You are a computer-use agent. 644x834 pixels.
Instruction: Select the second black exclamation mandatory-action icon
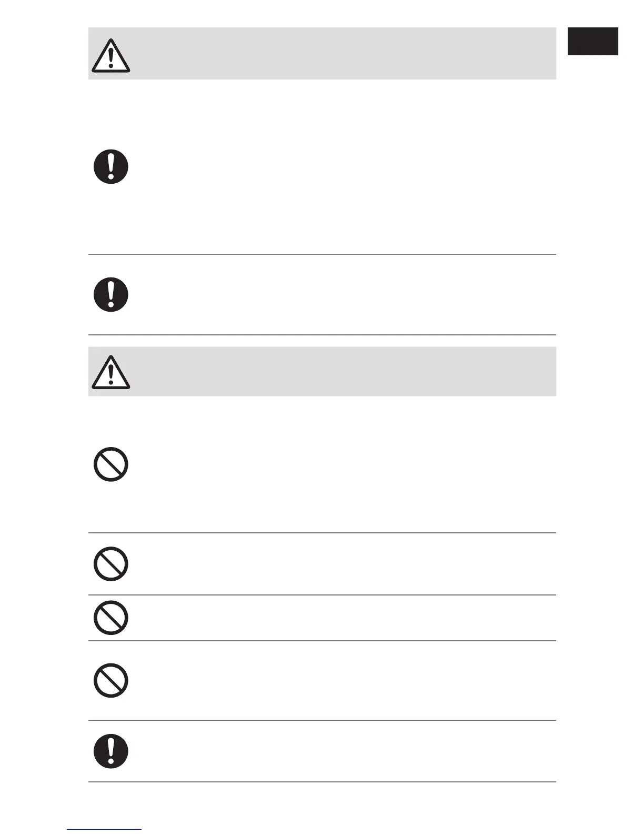[111, 294]
